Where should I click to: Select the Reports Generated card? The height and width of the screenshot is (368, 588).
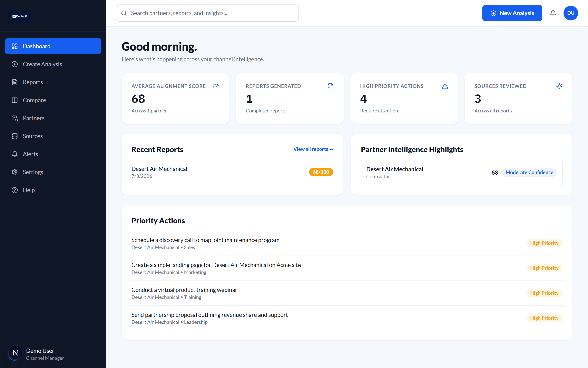click(290, 99)
